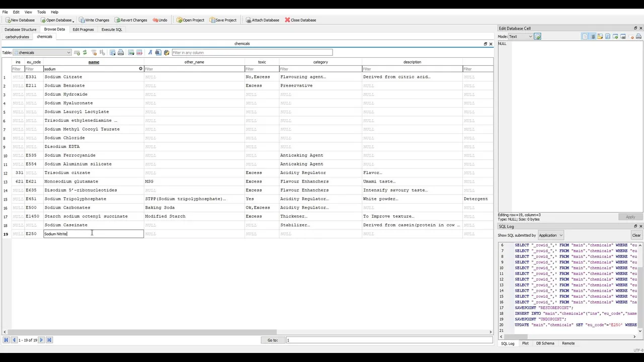This screenshot has height=362, width=644.
Task: Select the 'Preservative' category cell
Action: (320, 85)
